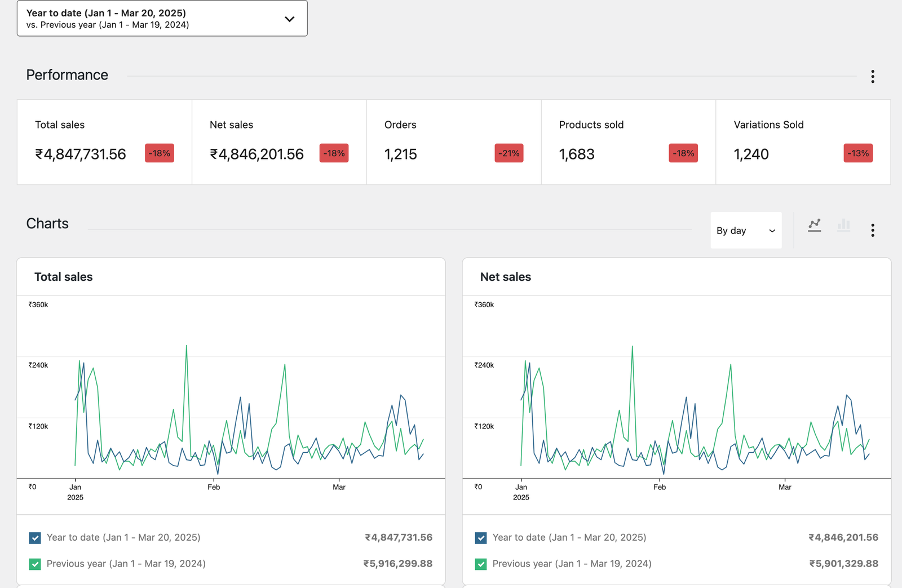902x588 pixels.
Task: Open the Charts section kebab menu
Action: pos(873,230)
